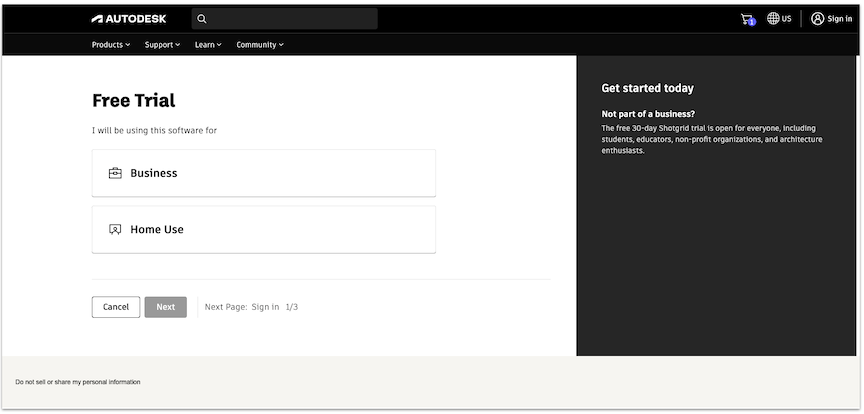Select Home Use as software use
Viewport: 864px width, 414px height.
(263, 229)
